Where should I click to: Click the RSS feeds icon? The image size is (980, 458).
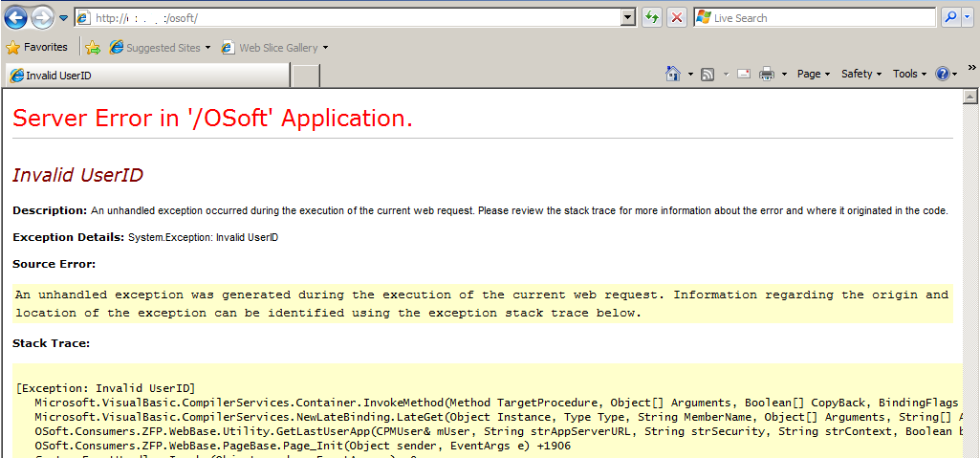[708, 75]
